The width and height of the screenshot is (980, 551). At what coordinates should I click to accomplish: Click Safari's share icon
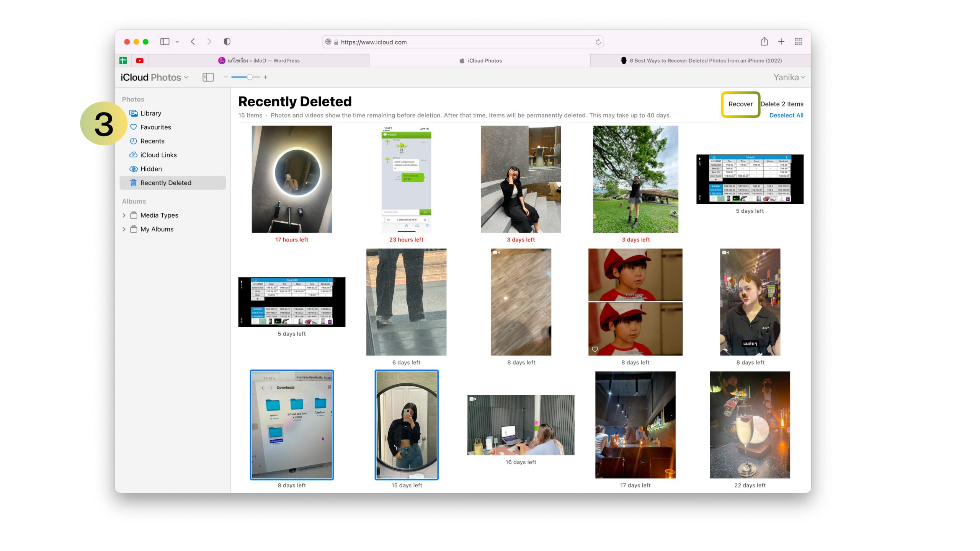(x=764, y=41)
